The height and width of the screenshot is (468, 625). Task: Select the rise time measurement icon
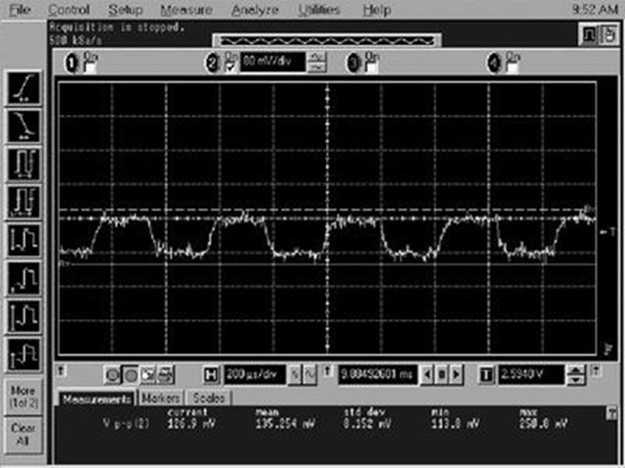(24, 88)
